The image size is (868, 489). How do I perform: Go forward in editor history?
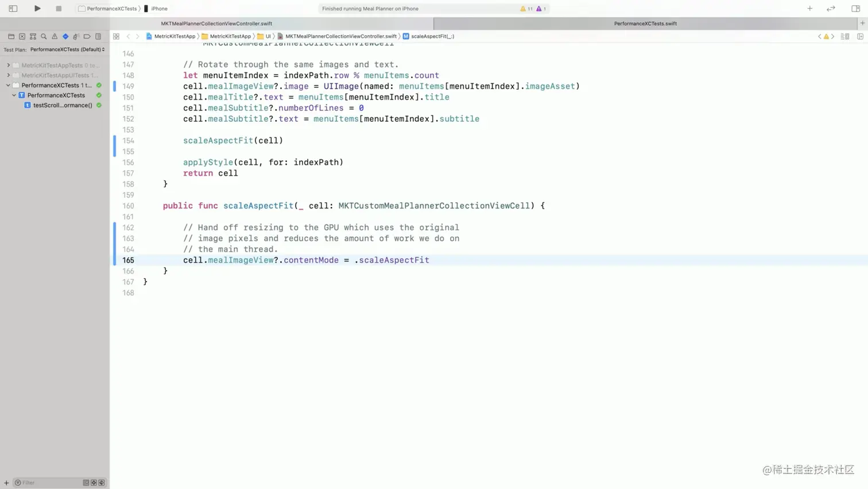pyautogui.click(x=137, y=36)
